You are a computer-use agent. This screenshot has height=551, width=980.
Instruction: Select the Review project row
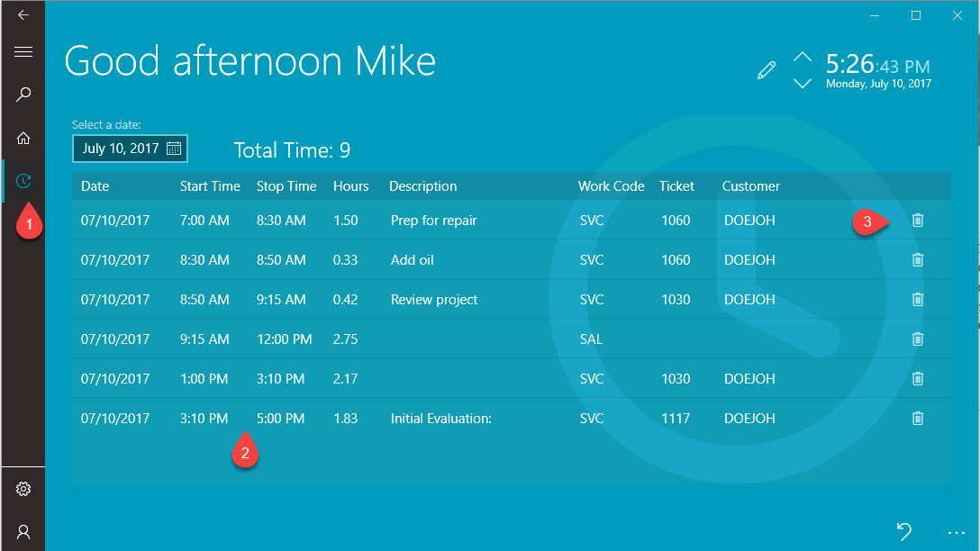(434, 300)
